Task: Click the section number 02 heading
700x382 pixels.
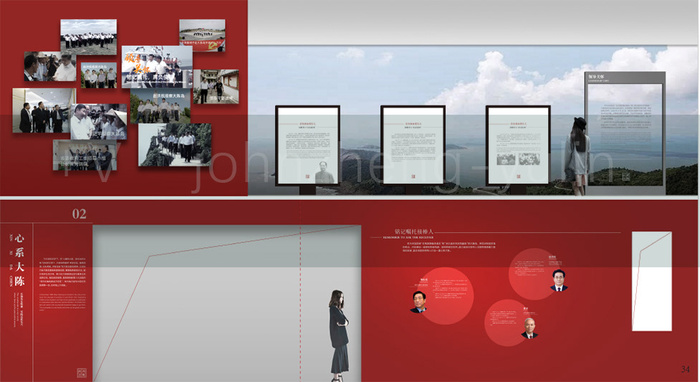Action: click(x=79, y=214)
